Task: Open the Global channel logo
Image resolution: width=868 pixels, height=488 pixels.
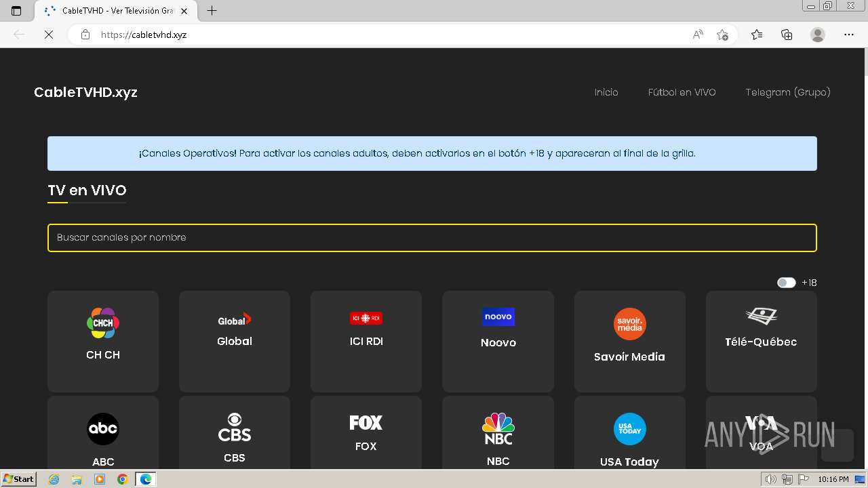Action: 235,319
